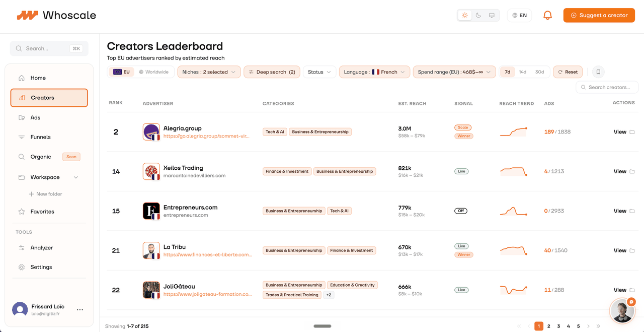The height and width of the screenshot is (332, 644).
Task: Click New folder under Workspace
Action: (x=45, y=194)
